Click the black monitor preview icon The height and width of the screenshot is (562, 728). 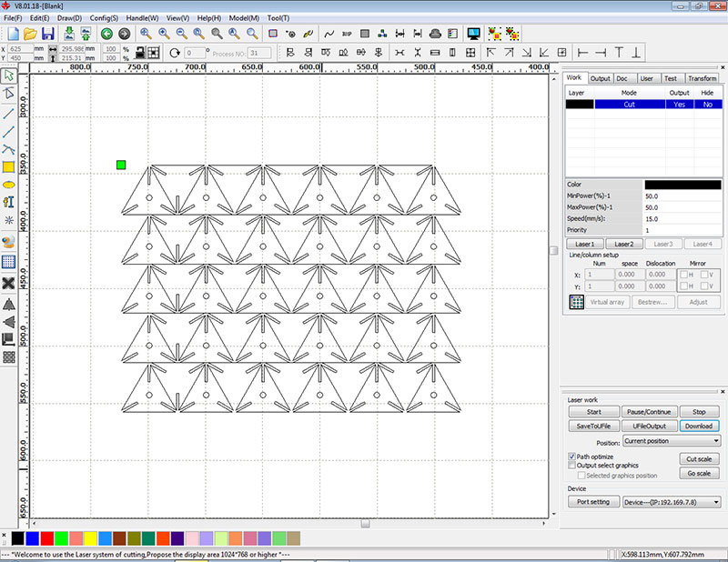pyautogui.click(x=473, y=34)
